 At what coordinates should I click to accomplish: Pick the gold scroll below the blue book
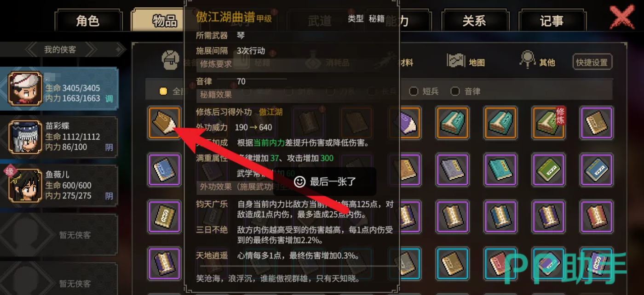[164, 216]
